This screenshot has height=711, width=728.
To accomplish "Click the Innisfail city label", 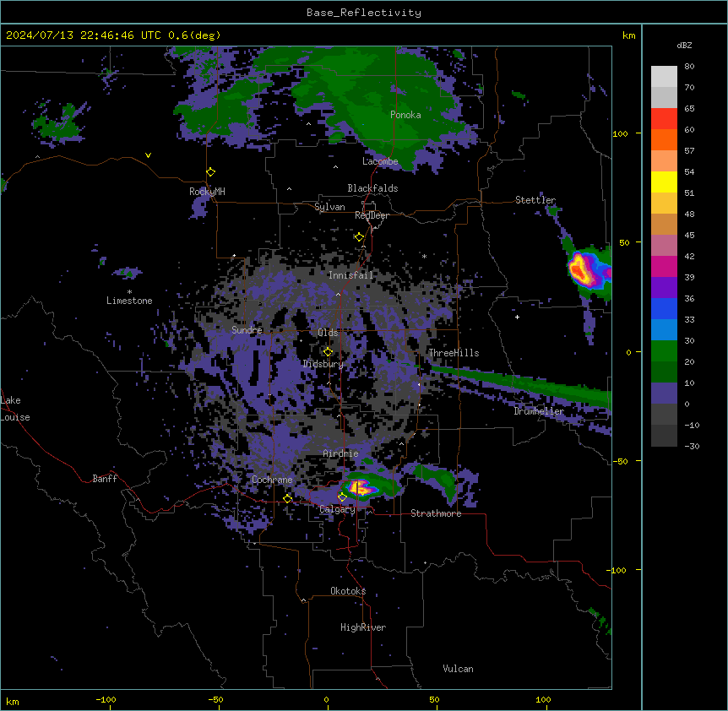I will 350,275.
